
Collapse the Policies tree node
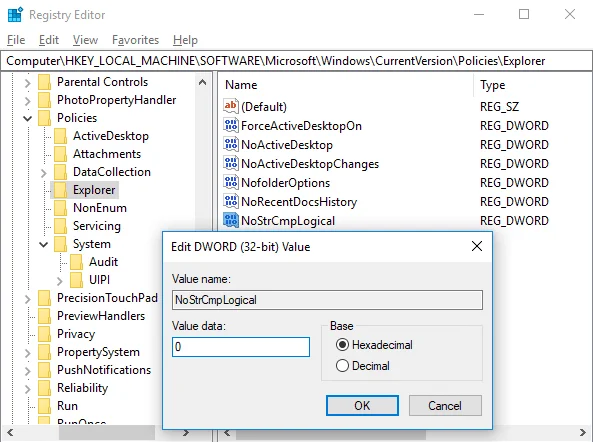coord(28,118)
